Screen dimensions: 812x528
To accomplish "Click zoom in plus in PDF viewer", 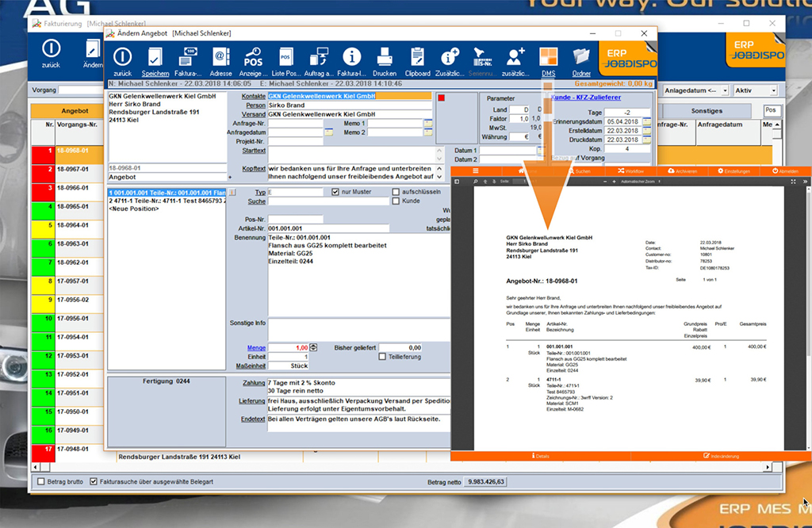I will [x=615, y=182].
